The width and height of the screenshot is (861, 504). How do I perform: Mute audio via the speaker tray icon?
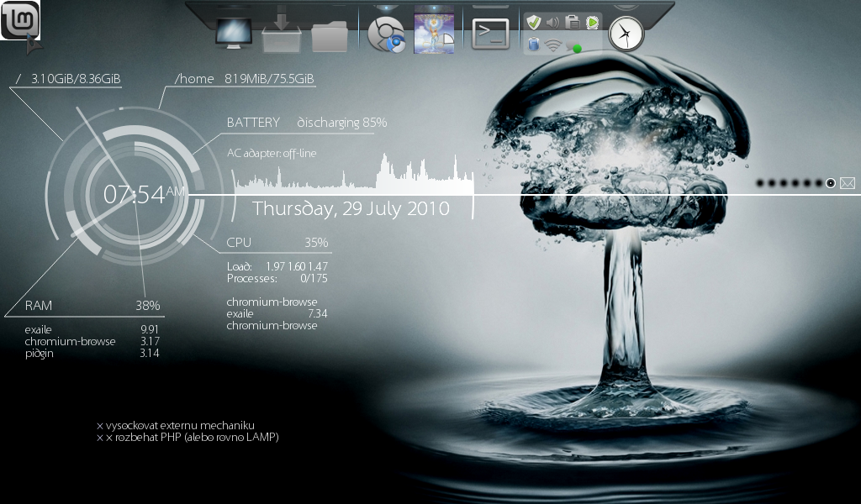tap(551, 22)
